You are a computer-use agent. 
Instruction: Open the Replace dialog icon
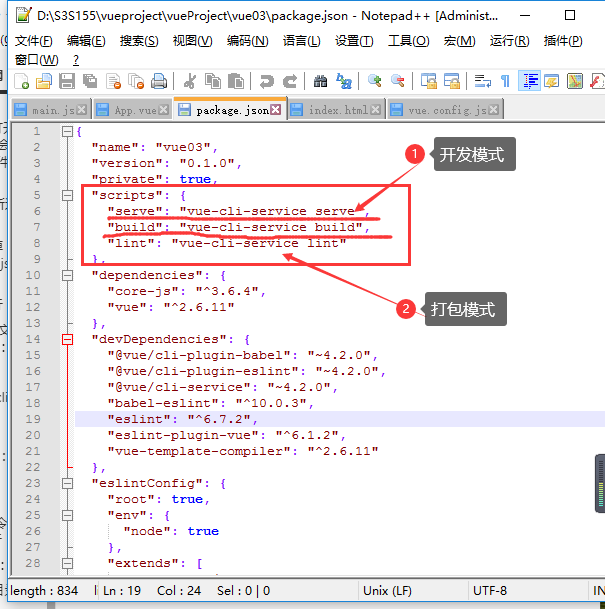point(344,81)
